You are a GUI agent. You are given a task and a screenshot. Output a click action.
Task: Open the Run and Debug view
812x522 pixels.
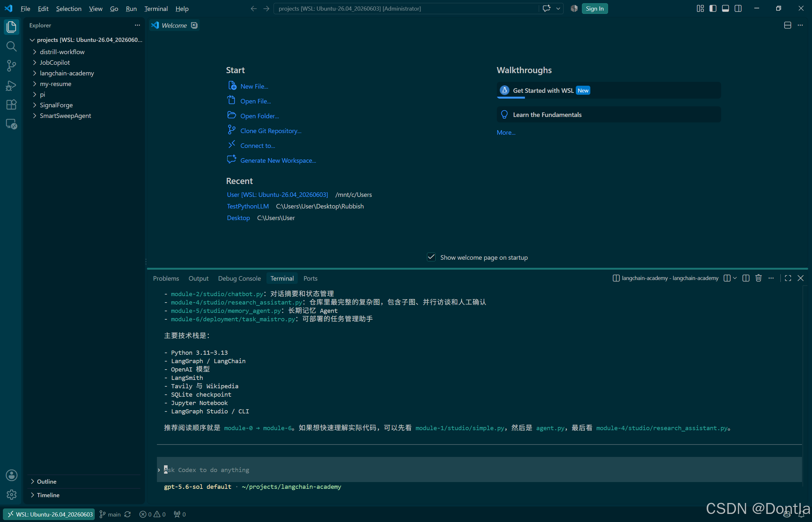[x=12, y=85]
